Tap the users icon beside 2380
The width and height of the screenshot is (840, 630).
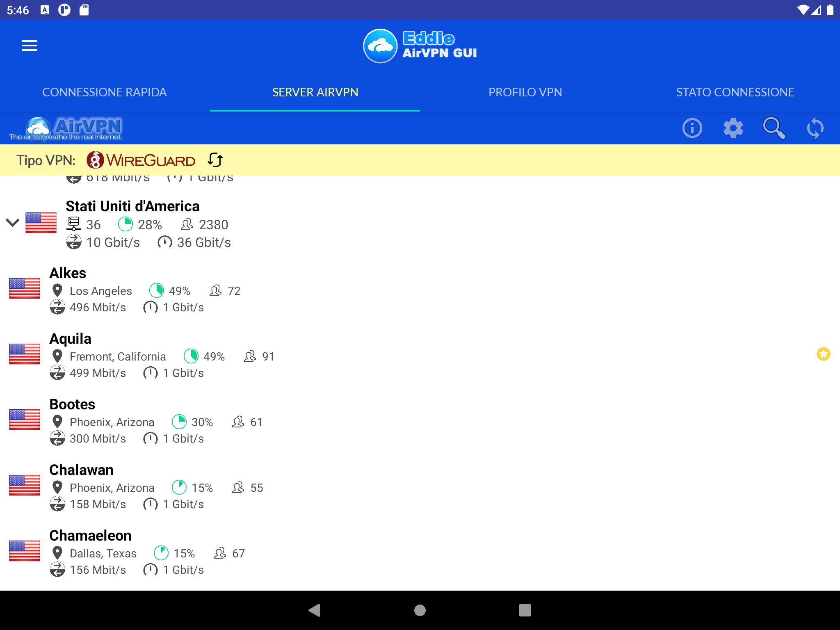187,224
